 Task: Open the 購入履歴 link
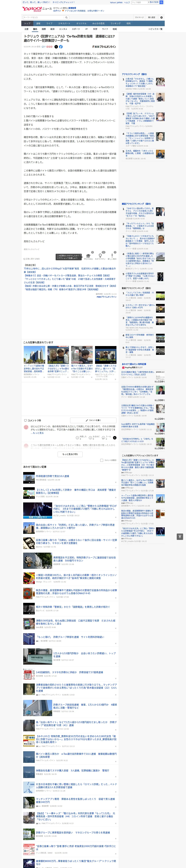coord(152,17)
